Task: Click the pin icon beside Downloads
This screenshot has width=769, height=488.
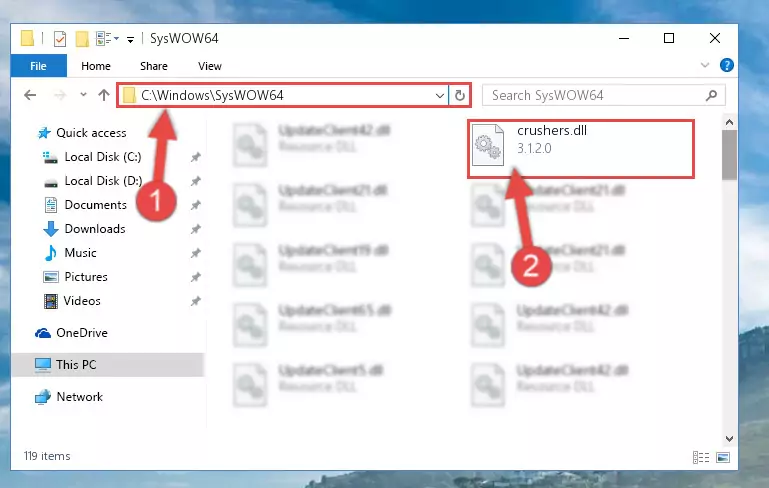Action: 195,229
